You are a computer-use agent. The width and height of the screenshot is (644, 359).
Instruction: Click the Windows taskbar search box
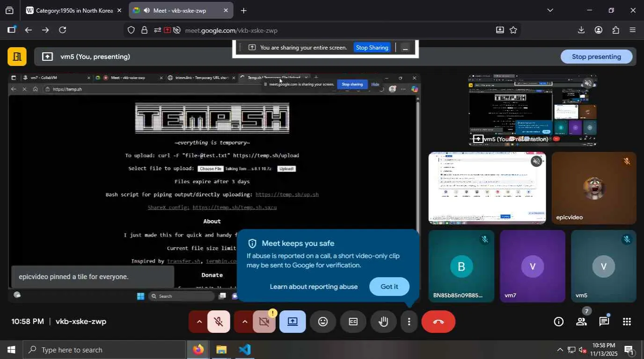[x=104, y=350]
